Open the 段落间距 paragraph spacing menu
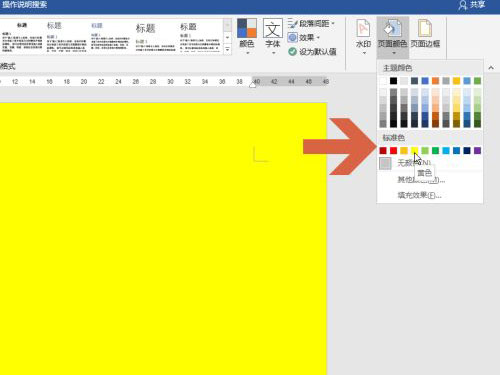This screenshot has width=500, height=375. (x=311, y=24)
